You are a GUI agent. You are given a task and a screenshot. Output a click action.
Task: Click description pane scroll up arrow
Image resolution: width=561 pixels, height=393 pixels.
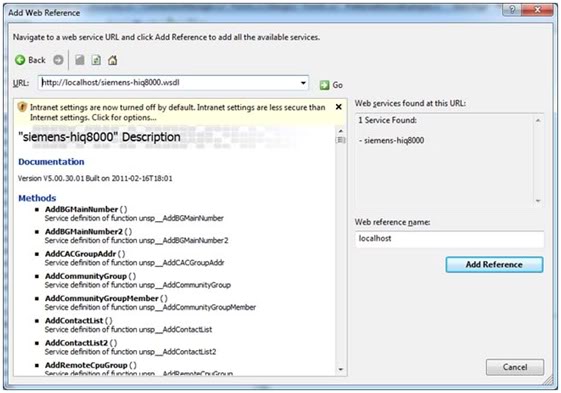(341, 131)
